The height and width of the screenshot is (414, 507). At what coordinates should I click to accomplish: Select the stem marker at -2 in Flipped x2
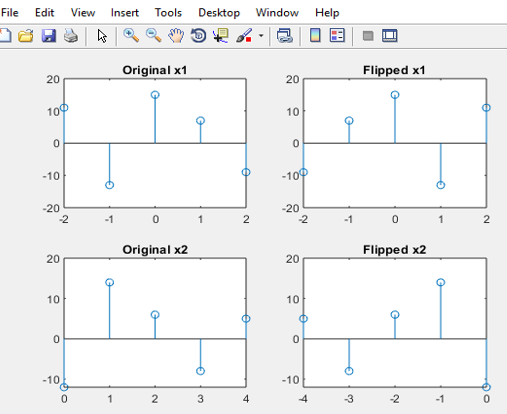pos(395,315)
